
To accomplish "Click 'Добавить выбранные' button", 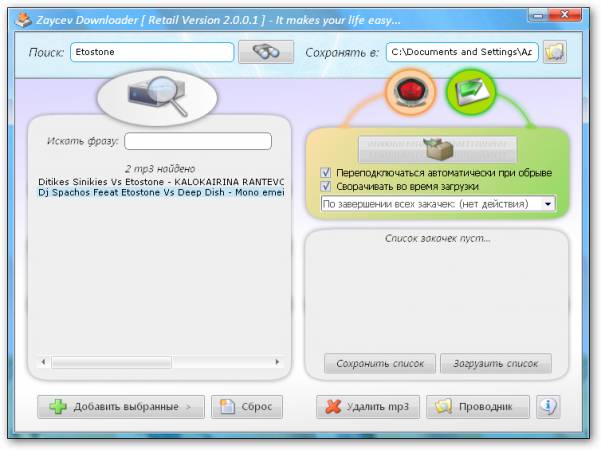I will click(121, 407).
